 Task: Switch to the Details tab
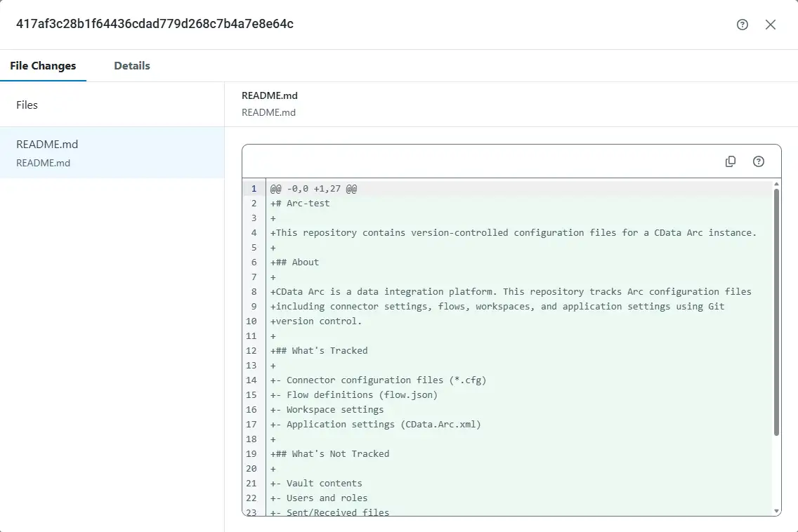[132, 65]
